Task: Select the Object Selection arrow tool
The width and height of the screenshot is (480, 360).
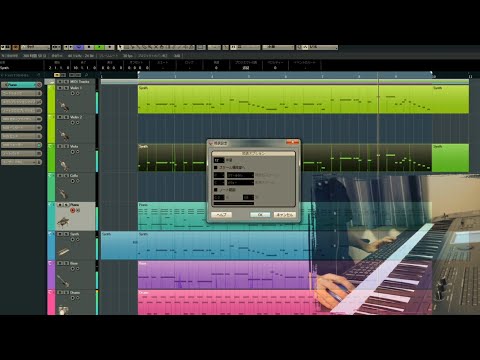Action: (x=121, y=48)
